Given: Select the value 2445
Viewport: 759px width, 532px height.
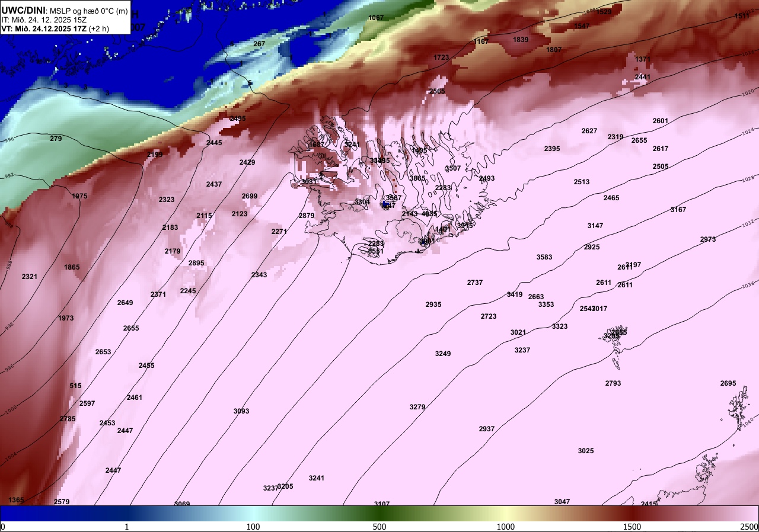Looking at the screenshot, I should click(214, 143).
